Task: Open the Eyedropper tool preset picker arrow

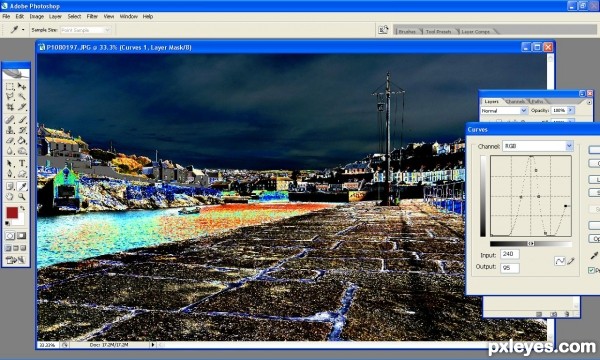Action: [23, 30]
